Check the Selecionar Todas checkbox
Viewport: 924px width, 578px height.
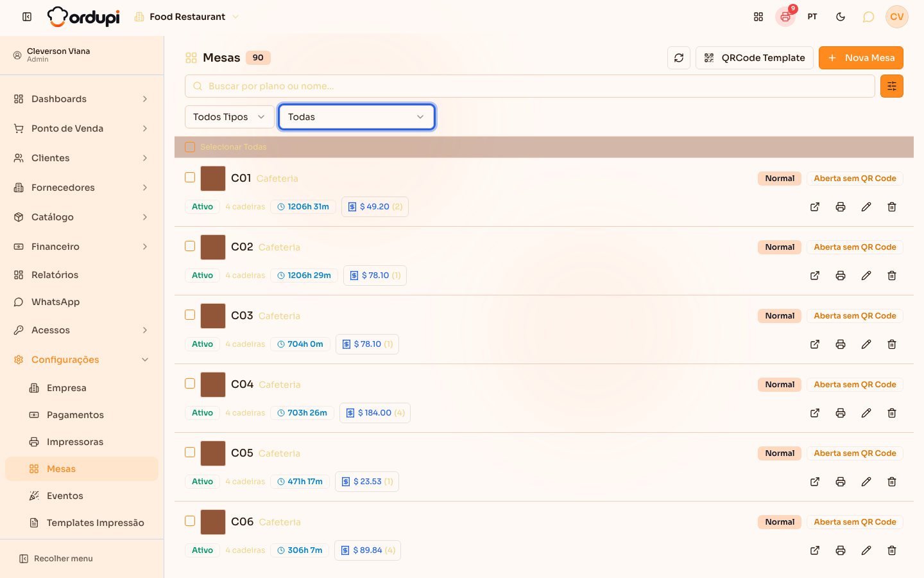tap(190, 147)
